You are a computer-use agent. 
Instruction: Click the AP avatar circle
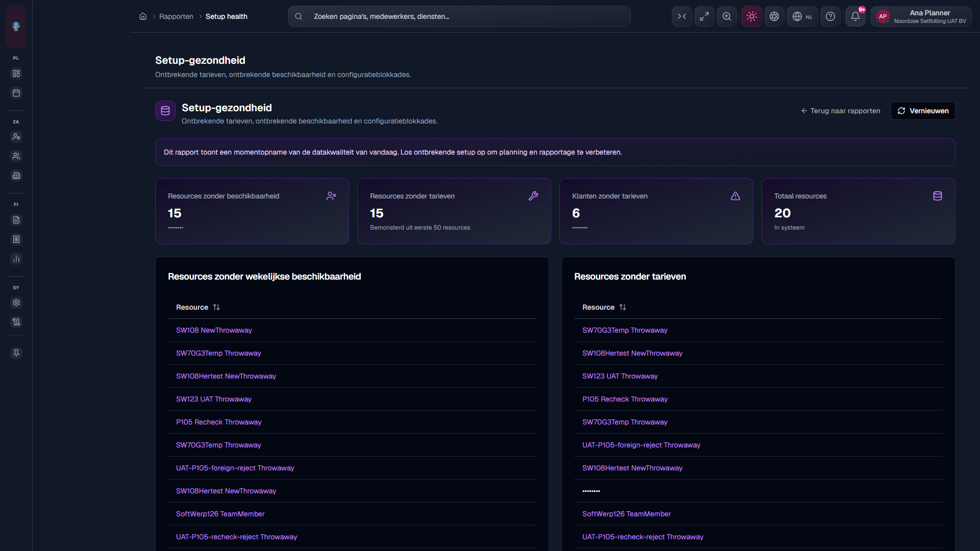click(883, 16)
